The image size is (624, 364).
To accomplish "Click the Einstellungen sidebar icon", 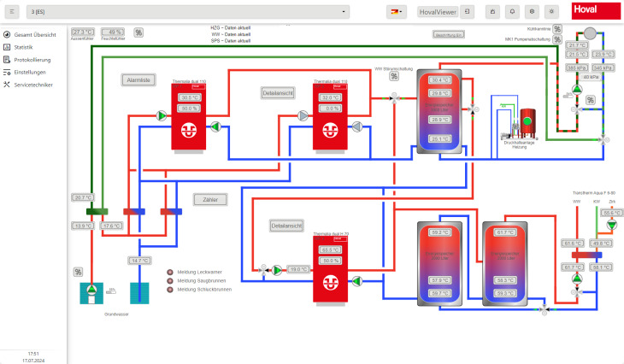I will point(8,72).
